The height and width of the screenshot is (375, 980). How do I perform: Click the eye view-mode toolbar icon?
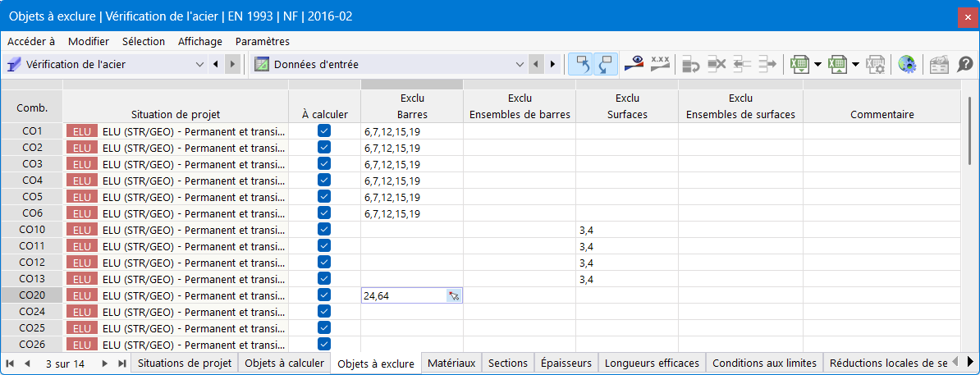point(635,64)
